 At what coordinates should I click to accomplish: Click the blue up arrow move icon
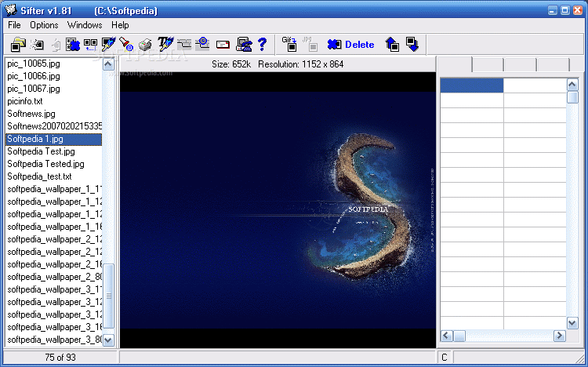pyautogui.click(x=392, y=45)
